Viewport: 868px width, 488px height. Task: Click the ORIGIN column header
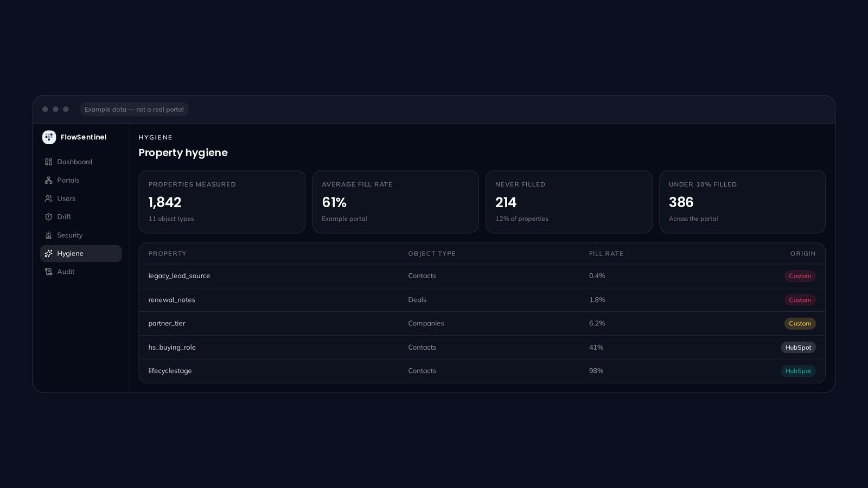pos(803,254)
